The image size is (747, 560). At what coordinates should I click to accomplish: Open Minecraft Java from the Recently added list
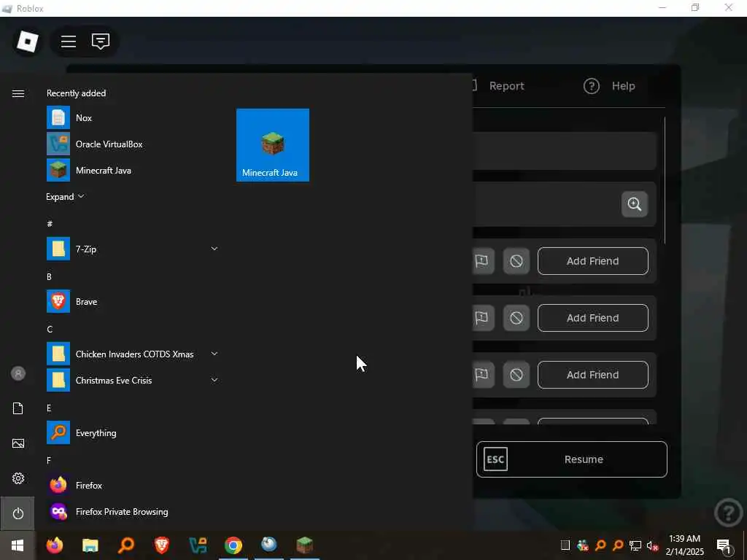pos(133,171)
